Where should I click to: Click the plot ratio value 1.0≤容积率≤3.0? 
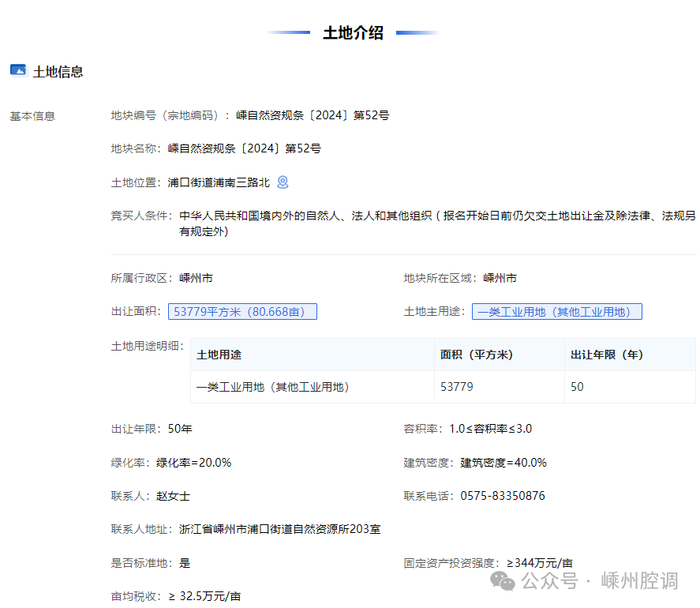[490, 429]
